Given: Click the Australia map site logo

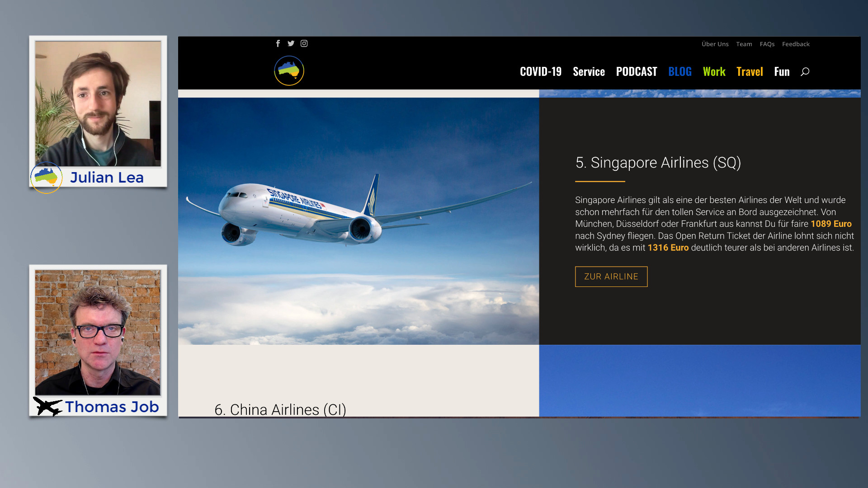Looking at the screenshot, I should [x=289, y=70].
